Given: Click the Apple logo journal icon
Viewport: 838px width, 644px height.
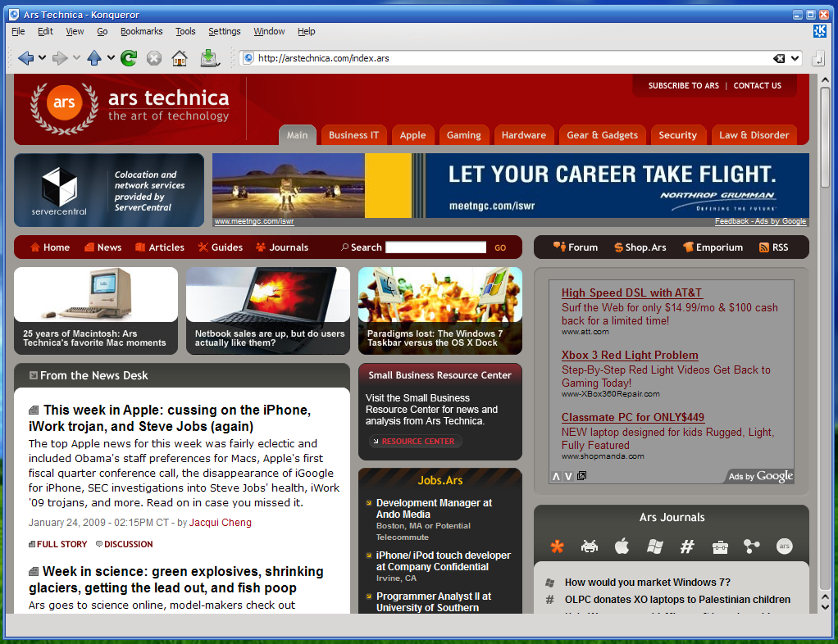Looking at the screenshot, I should pos(622,546).
